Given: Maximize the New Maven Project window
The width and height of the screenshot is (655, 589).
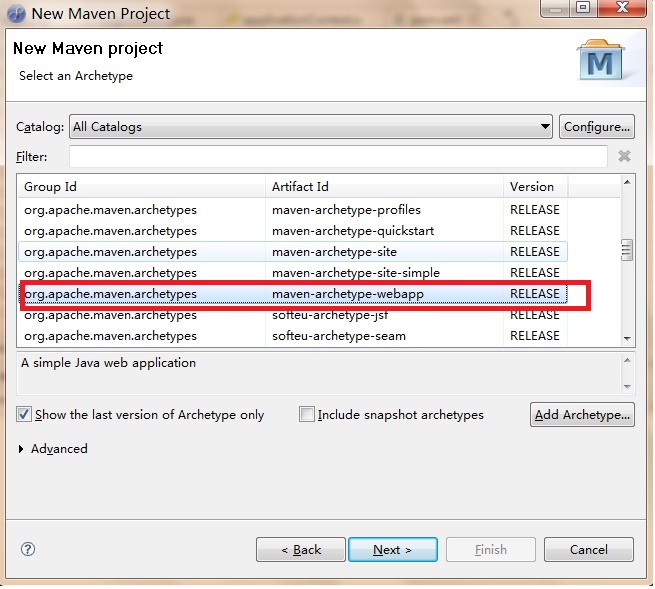Looking at the screenshot, I should (x=583, y=7).
